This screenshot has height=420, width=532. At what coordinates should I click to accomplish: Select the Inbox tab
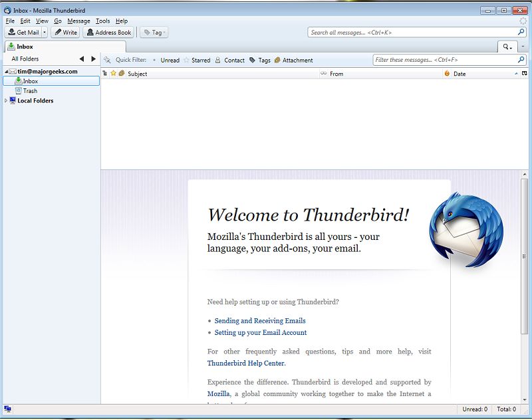(x=65, y=47)
